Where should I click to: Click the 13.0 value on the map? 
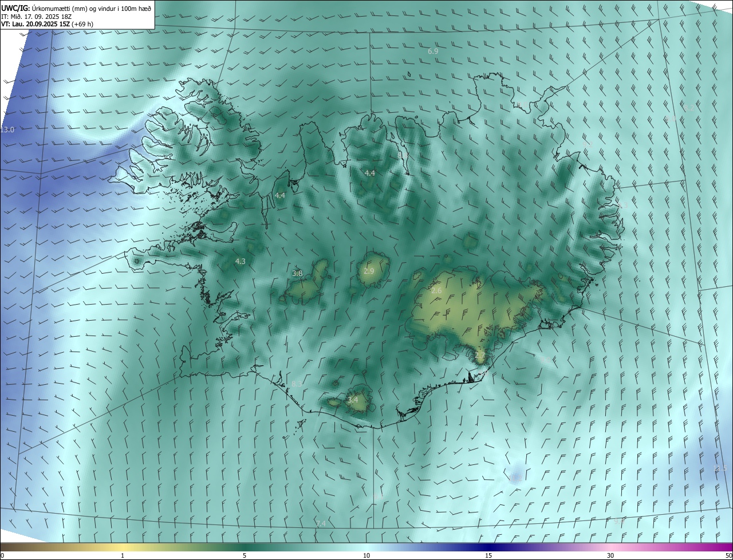point(7,130)
